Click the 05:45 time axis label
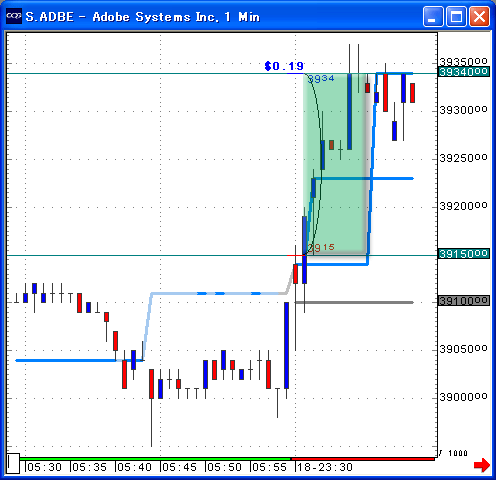 click(x=180, y=467)
